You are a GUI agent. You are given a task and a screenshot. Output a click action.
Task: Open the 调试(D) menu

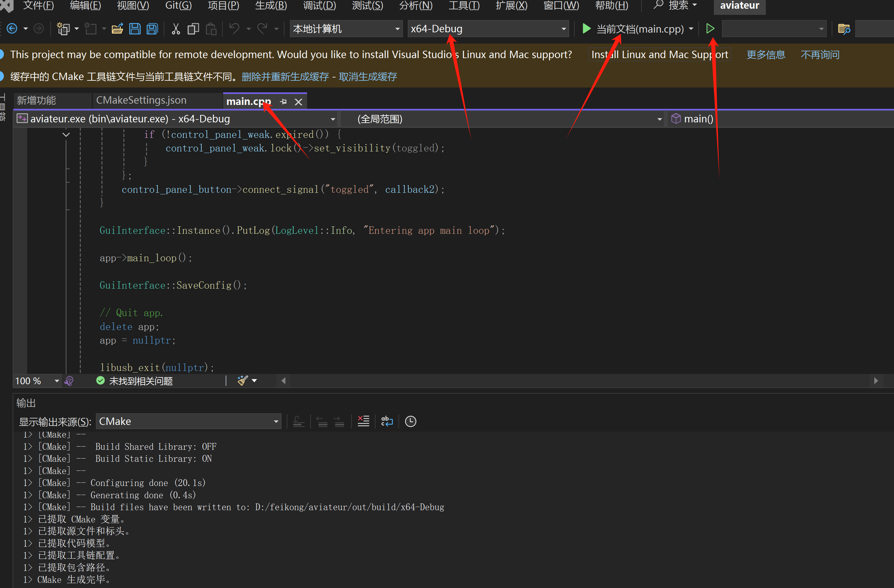pyautogui.click(x=319, y=5)
